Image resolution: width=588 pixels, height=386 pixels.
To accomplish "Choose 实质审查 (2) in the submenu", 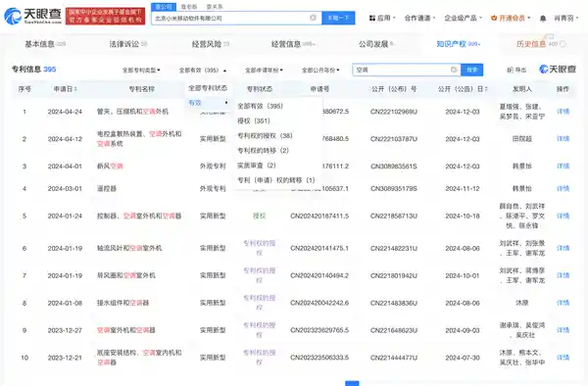I will click(x=257, y=166).
